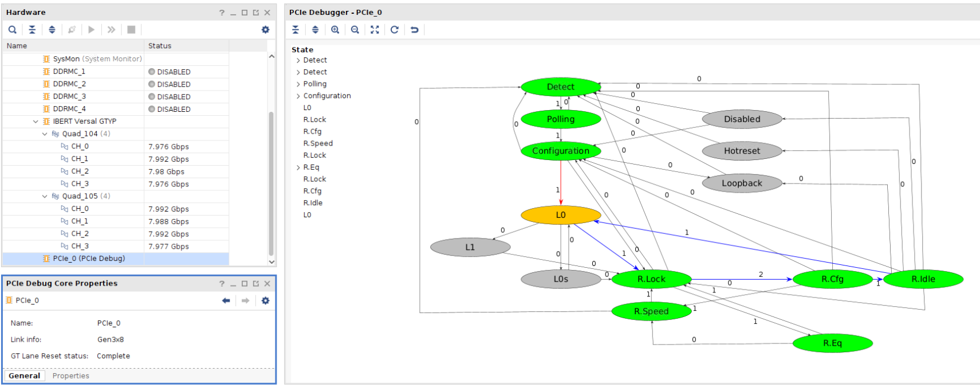Refresh the PCIe Debugger view
The height and width of the screenshot is (387, 980).
point(395,30)
